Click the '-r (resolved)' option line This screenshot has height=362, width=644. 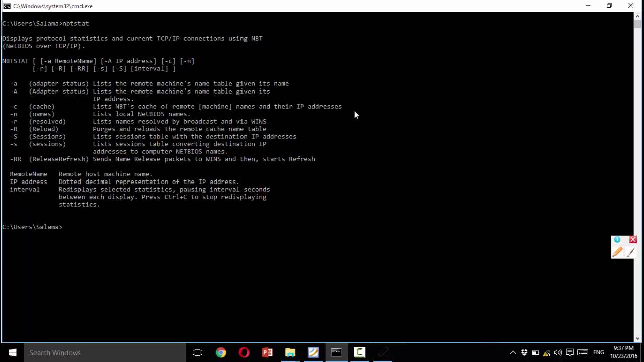[138, 121]
